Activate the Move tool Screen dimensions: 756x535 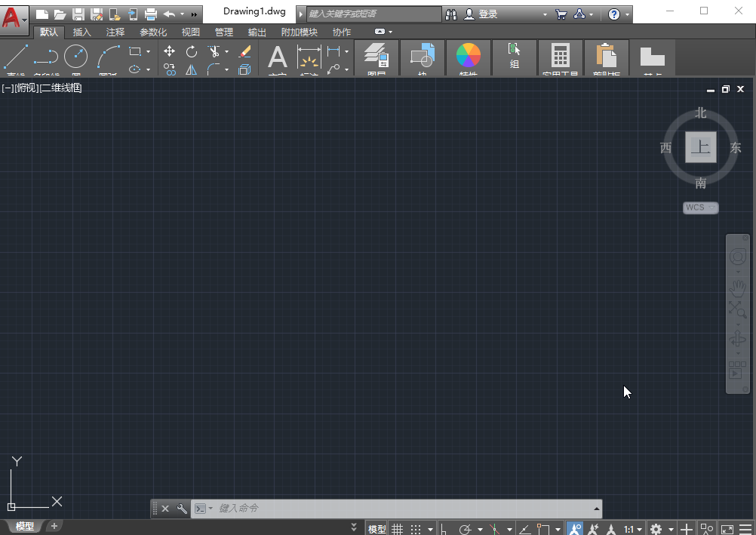(169, 51)
